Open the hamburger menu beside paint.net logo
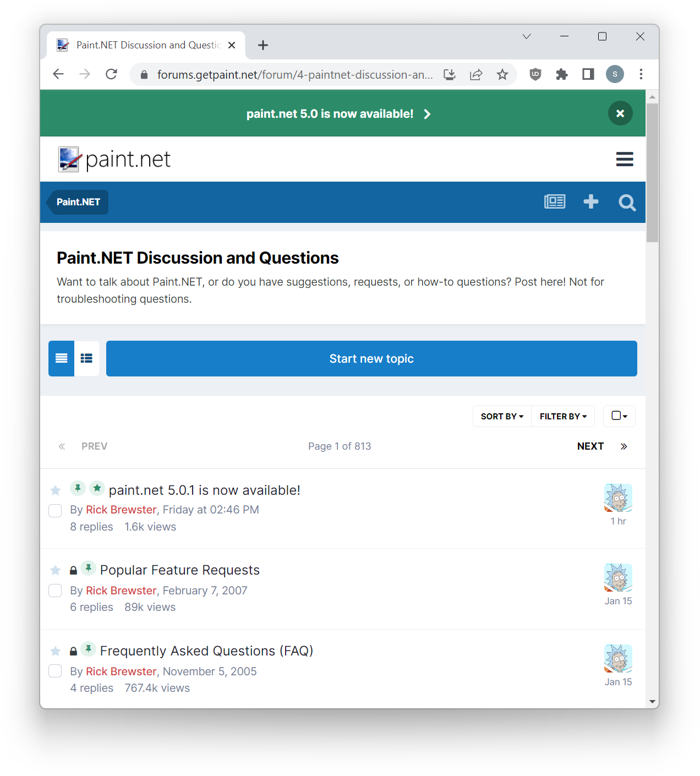 [624, 159]
